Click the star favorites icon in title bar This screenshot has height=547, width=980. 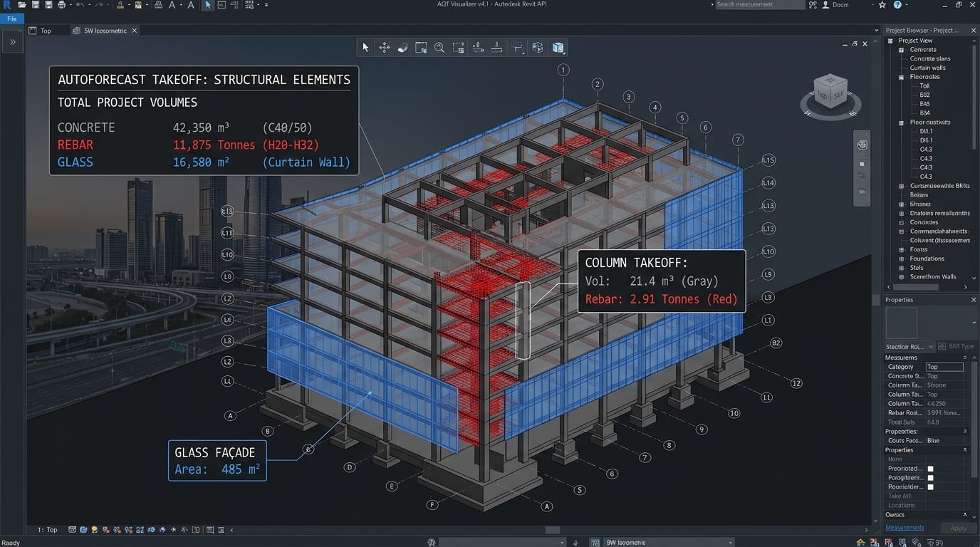(882, 5)
